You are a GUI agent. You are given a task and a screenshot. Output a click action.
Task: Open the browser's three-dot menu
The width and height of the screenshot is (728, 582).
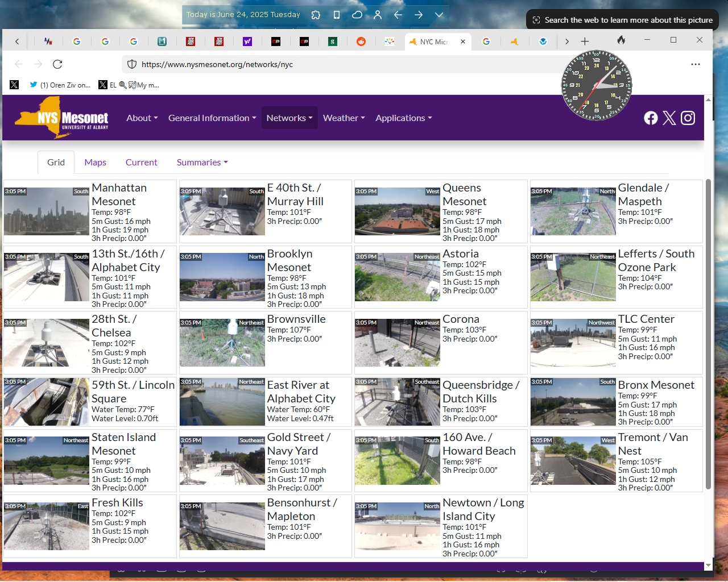coord(695,64)
